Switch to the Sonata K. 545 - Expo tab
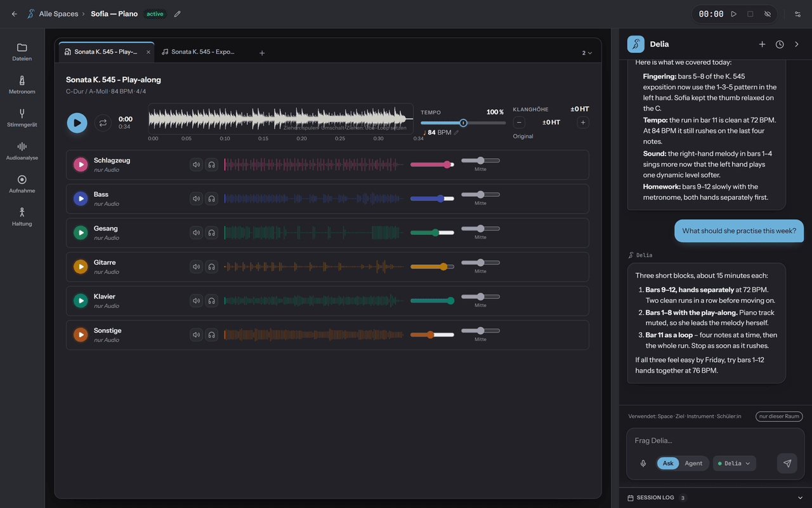This screenshot has width=812, height=508. pyautogui.click(x=199, y=52)
